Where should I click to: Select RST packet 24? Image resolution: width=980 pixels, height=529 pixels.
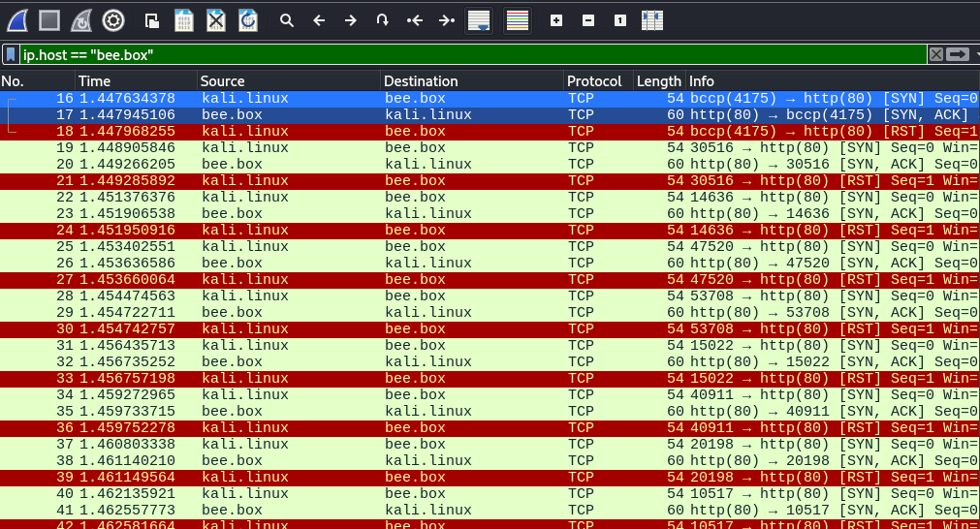490,230
